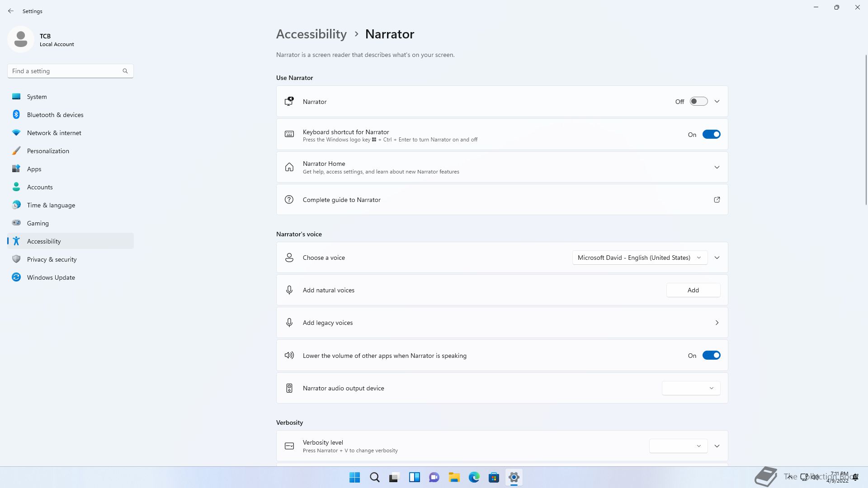Open Privacy & security settings
Image resolution: width=868 pixels, height=488 pixels.
pyautogui.click(x=71, y=259)
